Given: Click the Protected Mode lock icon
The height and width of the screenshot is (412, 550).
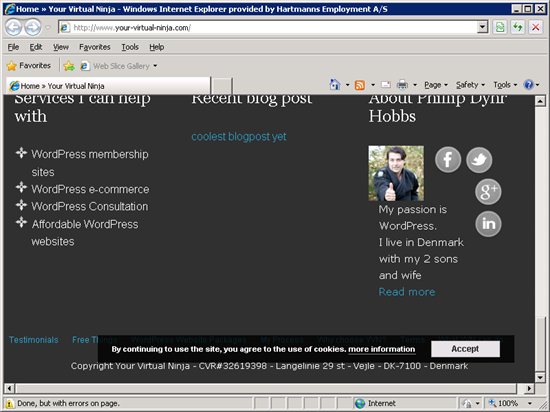Looking at the screenshot, I should click(467, 403).
